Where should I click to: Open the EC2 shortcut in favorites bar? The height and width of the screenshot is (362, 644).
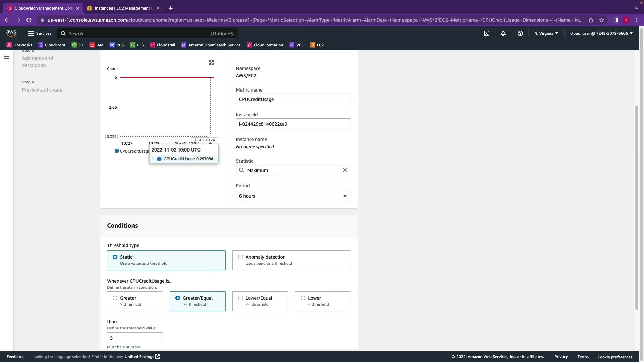point(317,45)
